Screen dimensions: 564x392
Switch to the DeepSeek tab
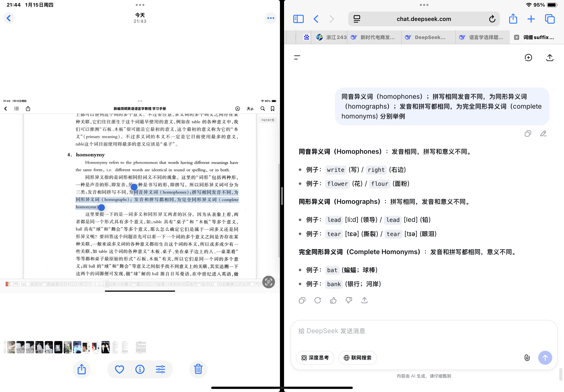(428, 37)
